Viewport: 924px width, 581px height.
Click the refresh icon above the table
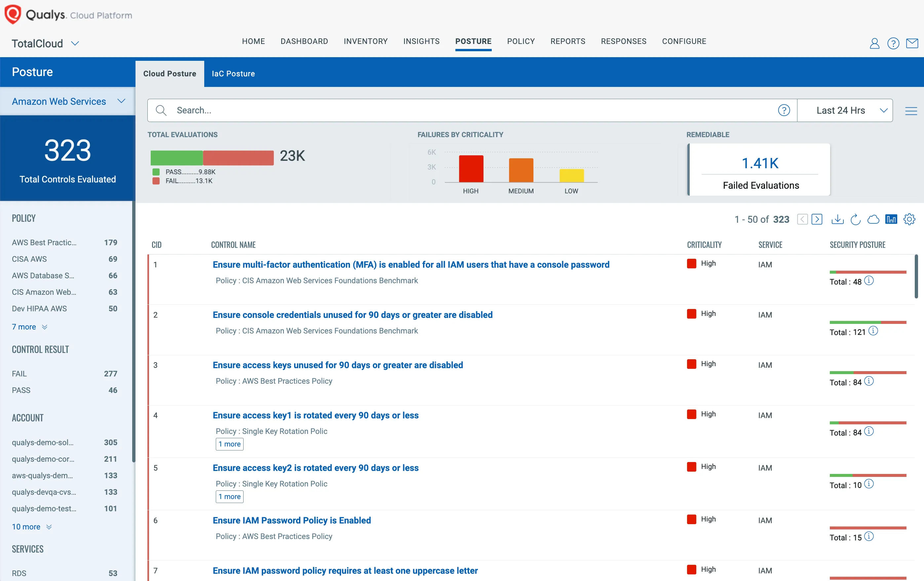click(855, 219)
